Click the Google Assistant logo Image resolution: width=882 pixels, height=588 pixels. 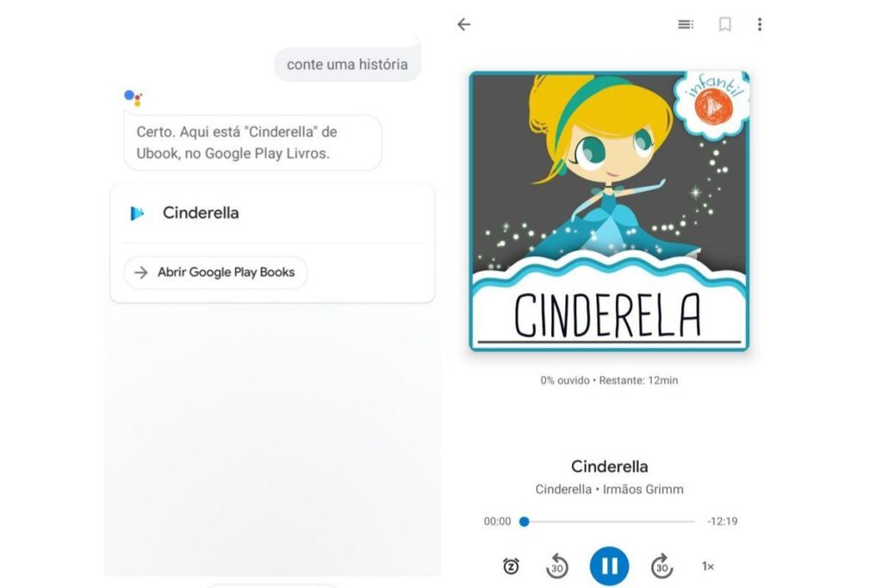(133, 97)
